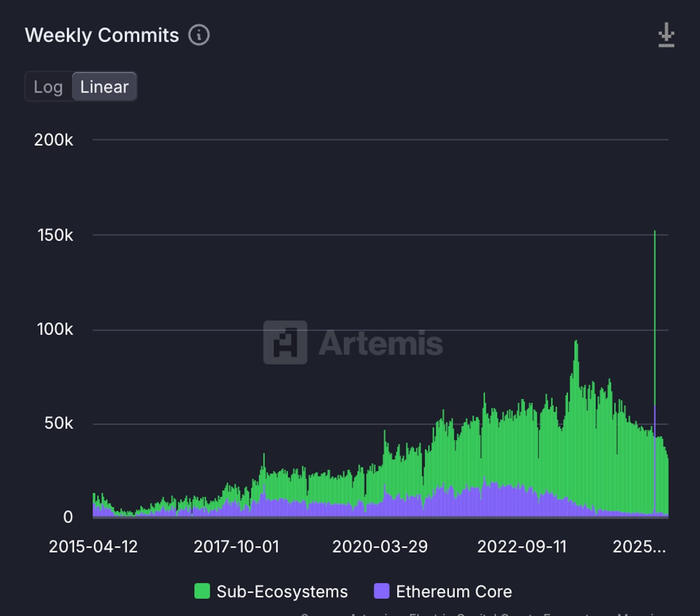Select the Linear scale option

(x=104, y=87)
